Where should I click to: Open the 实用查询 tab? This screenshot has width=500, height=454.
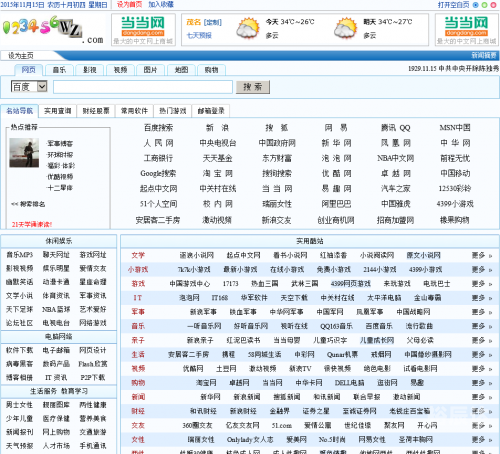58,111
